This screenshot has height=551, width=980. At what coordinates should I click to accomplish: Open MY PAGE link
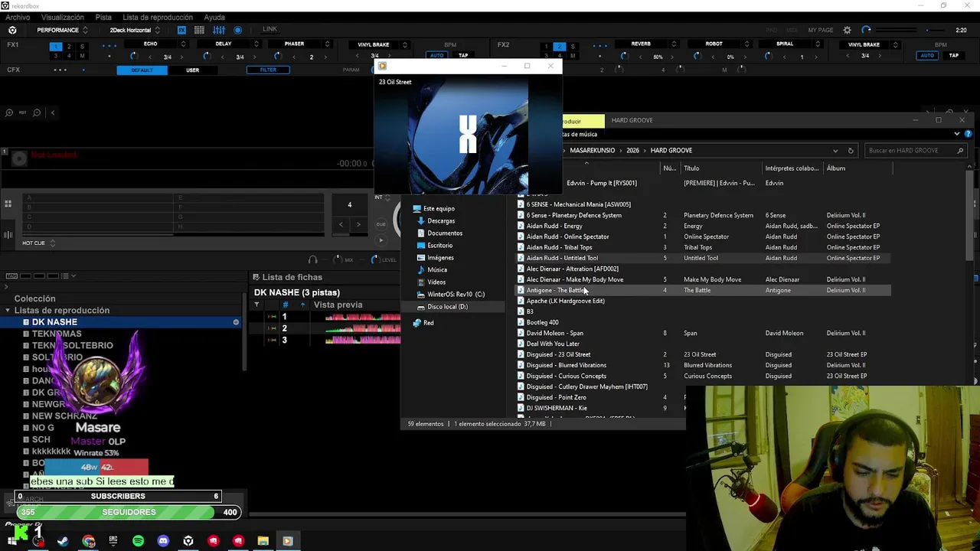tap(820, 30)
